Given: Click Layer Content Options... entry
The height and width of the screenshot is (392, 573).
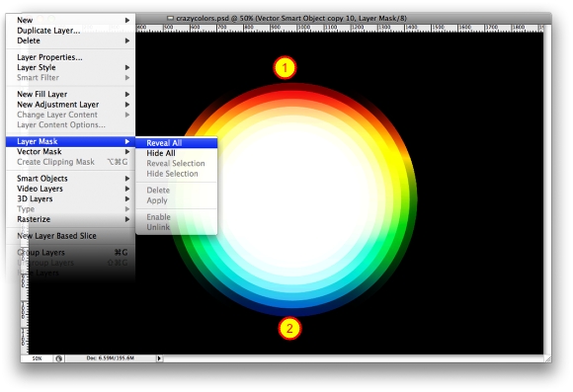Looking at the screenshot, I should (70, 125).
